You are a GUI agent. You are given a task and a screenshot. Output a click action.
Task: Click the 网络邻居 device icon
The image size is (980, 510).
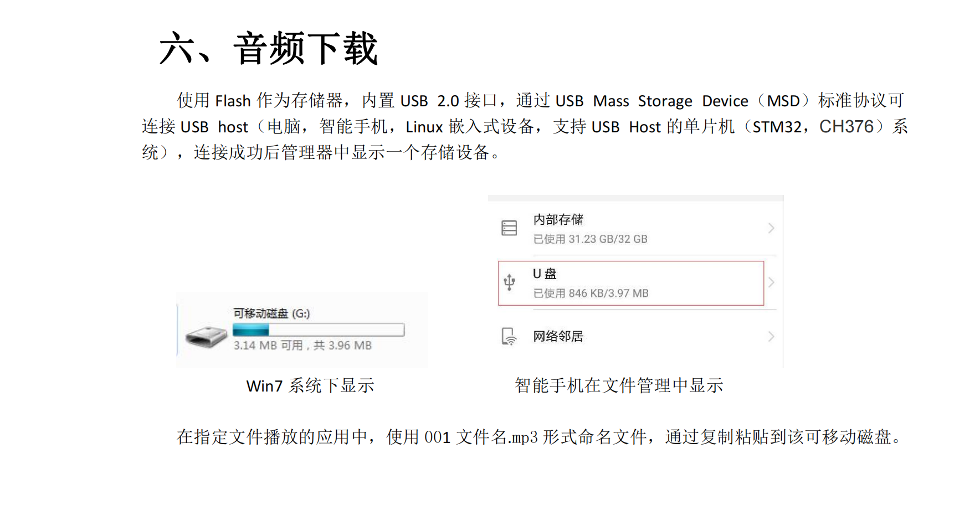(x=509, y=336)
